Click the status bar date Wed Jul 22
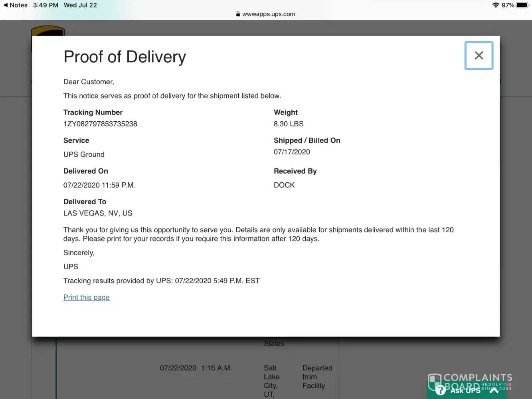This screenshot has height=399, width=532. click(x=80, y=5)
